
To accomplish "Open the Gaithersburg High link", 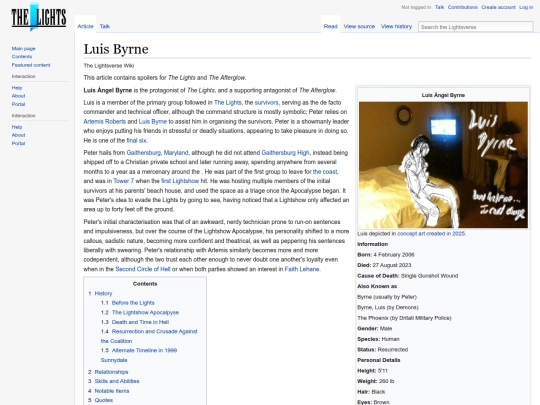I will point(285,153).
